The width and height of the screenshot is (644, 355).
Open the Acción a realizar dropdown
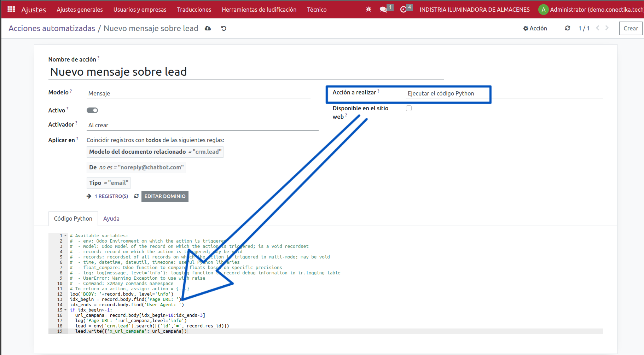(x=447, y=93)
